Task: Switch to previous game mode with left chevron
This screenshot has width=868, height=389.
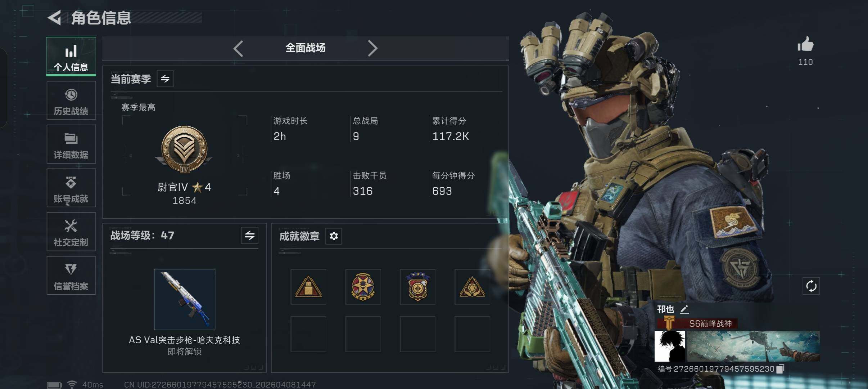Action: (x=238, y=48)
